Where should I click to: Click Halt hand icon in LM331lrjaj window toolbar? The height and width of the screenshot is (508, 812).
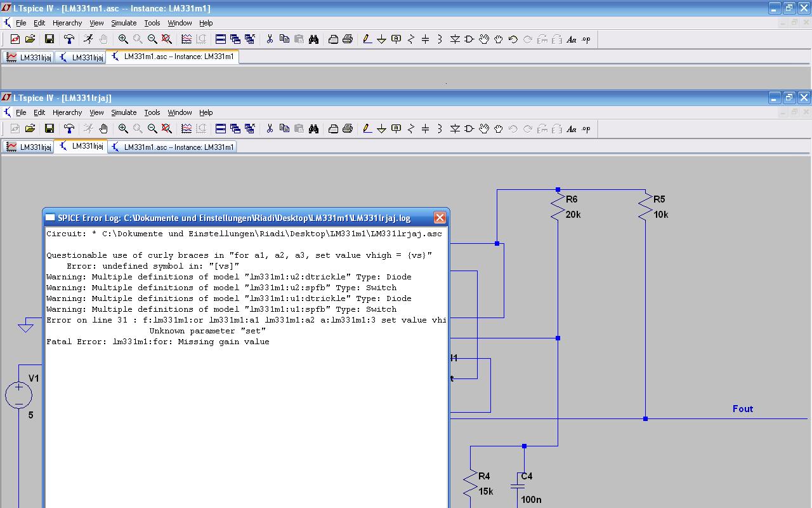click(103, 128)
